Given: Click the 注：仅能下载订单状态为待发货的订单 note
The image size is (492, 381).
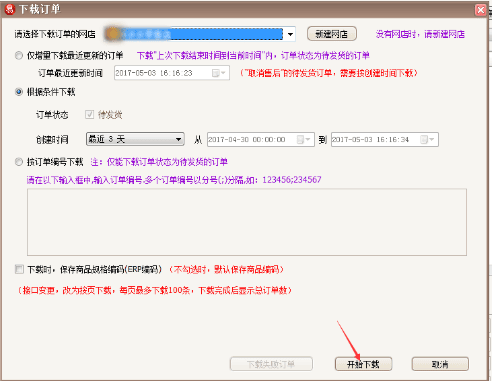Looking at the screenshot, I should point(159,162).
